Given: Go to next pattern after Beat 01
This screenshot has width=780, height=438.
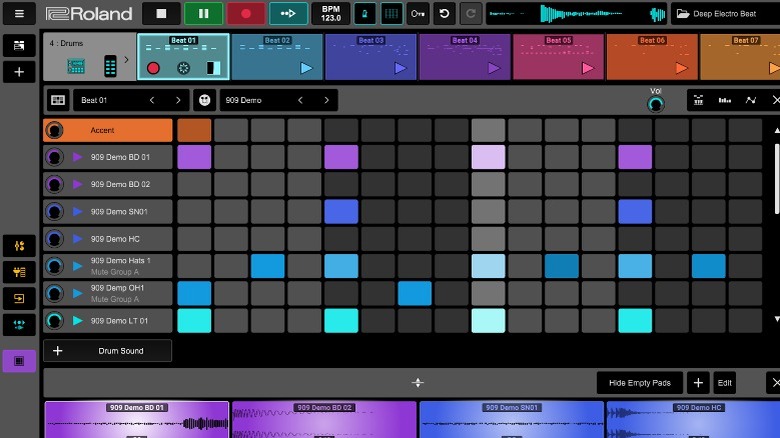Looking at the screenshot, I should pos(178,101).
